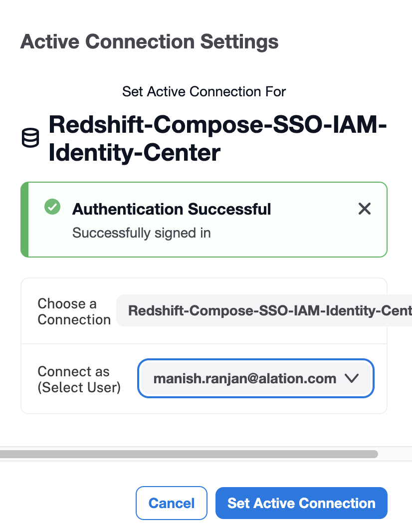The width and height of the screenshot is (412, 532).
Task: Click the green success checkmark icon
Action: tap(52, 207)
